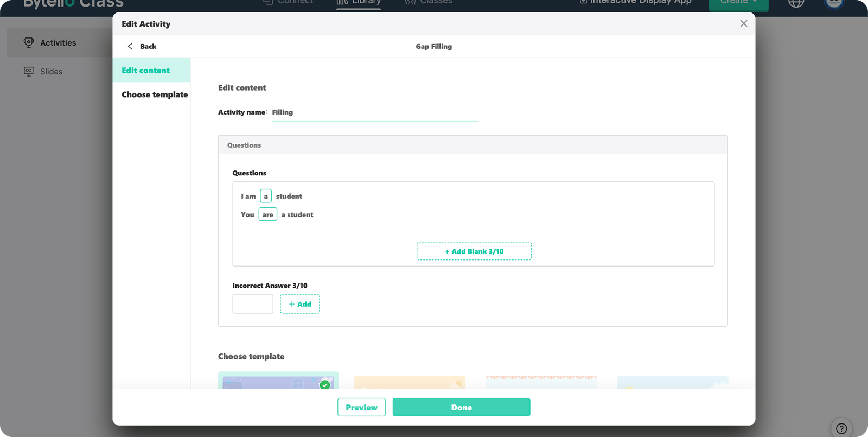868x437 pixels.
Task: Click the Activities trophy icon in sidebar
Action: (x=29, y=42)
